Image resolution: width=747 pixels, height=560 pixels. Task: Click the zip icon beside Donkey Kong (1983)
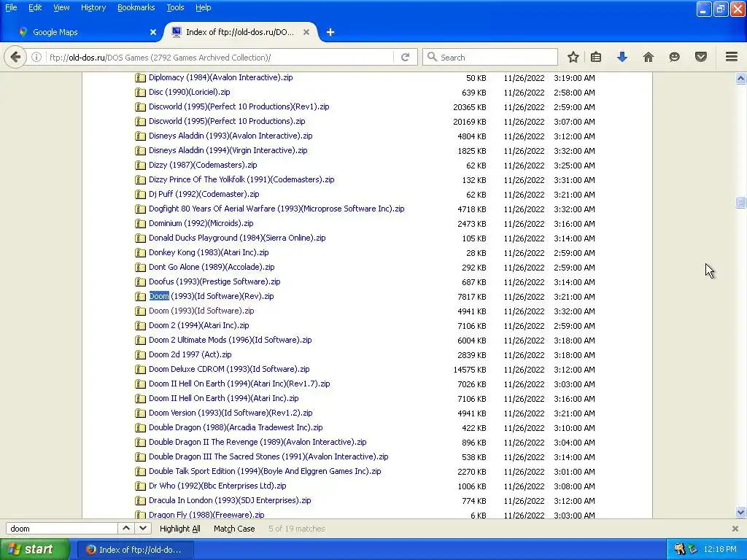coord(140,253)
